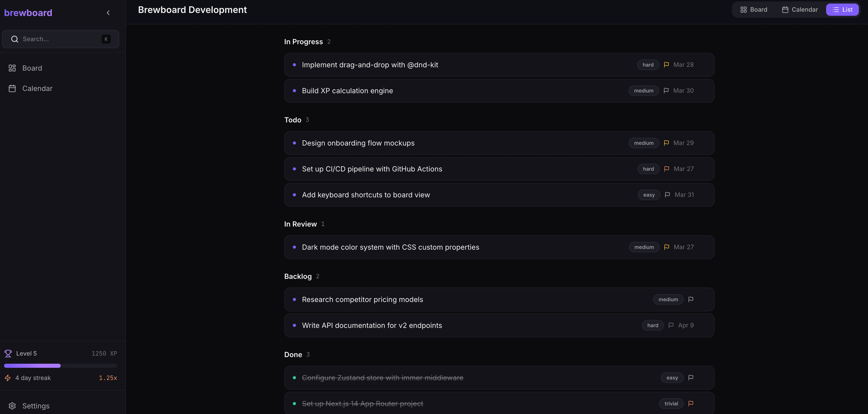Open Board from the sidebar

point(32,68)
